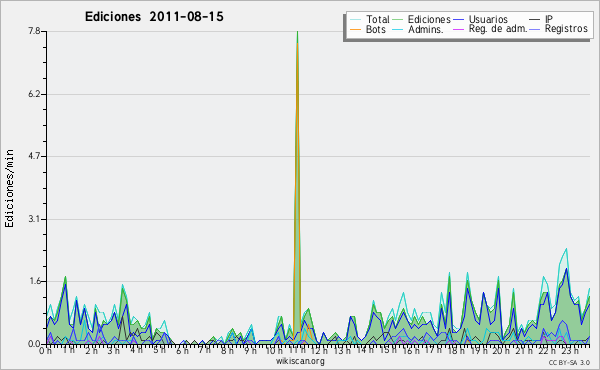Viewport: 600px width, 370px height.
Task: Click the y-axis value 7.8
Action: click(34, 31)
